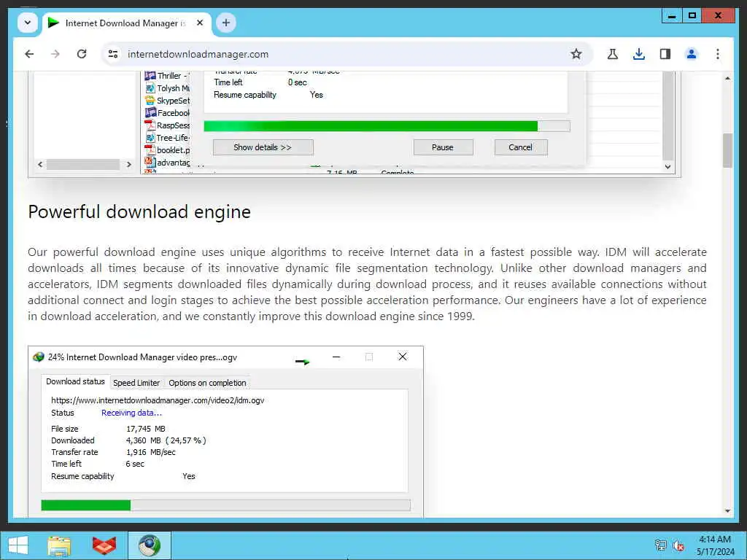This screenshot has width=747, height=560.
Task: Click the RaspSess PDF icon
Action: click(x=150, y=125)
